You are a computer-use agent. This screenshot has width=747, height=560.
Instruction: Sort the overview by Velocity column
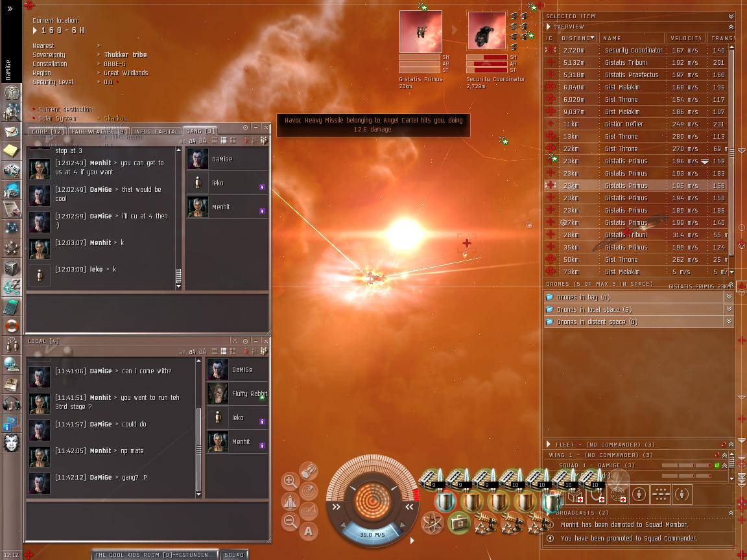(x=685, y=38)
